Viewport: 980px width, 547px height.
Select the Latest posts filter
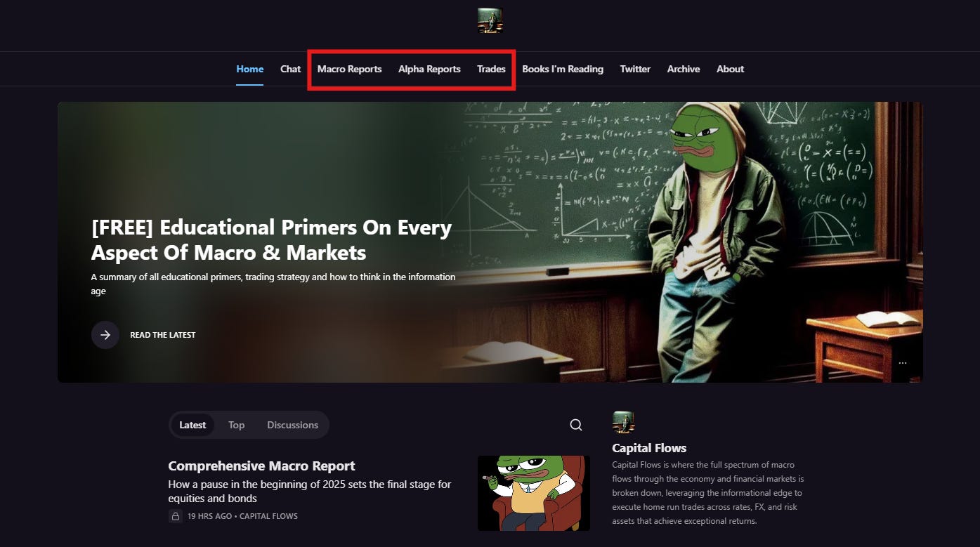point(192,425)
